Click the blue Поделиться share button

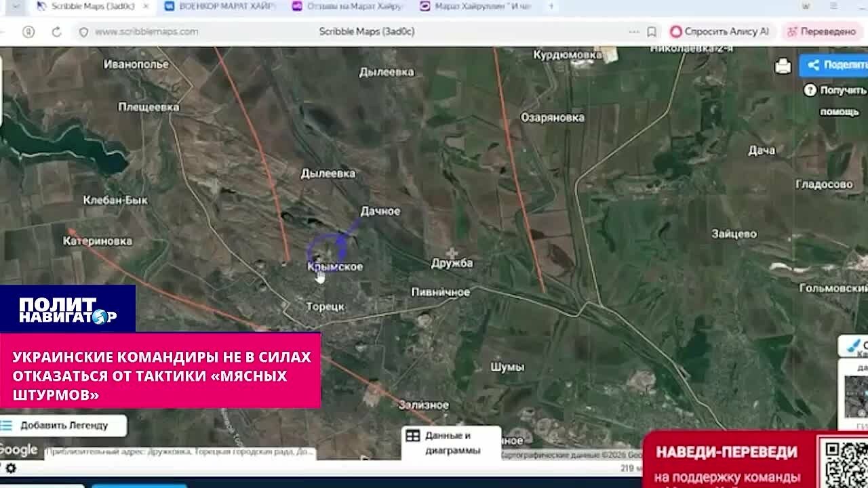click(834, 65)
